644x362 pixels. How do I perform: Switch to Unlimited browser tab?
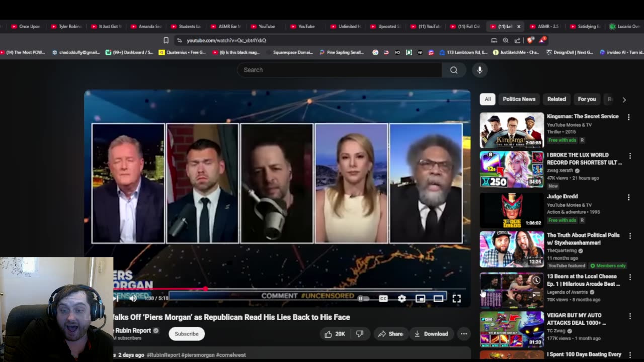346,26
